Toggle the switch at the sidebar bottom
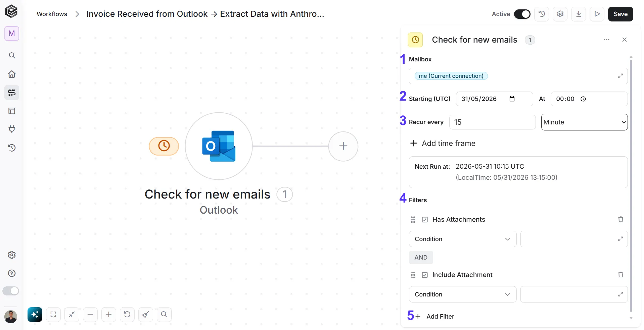Screen dimensions: 644x330 pos(11,291)
